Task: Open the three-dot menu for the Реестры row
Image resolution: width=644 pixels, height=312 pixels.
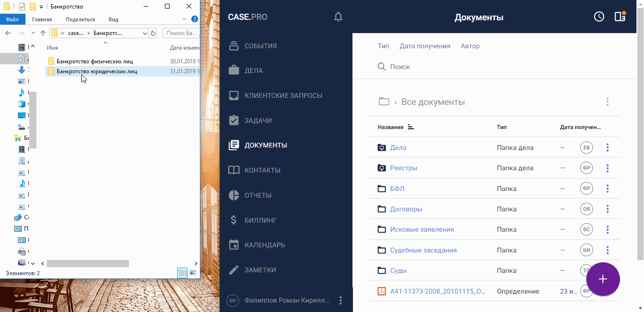Action: click(608, 168)
